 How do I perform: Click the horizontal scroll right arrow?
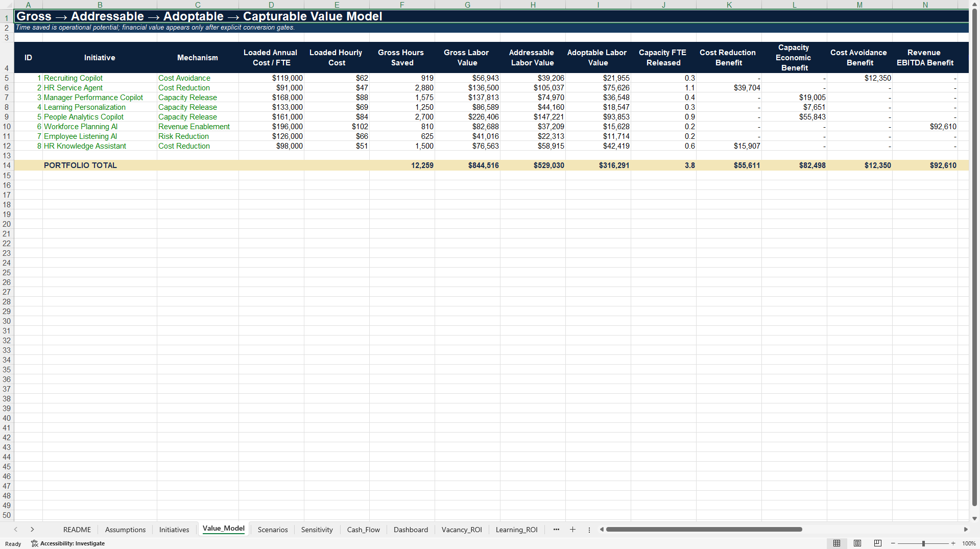(965, 530)
